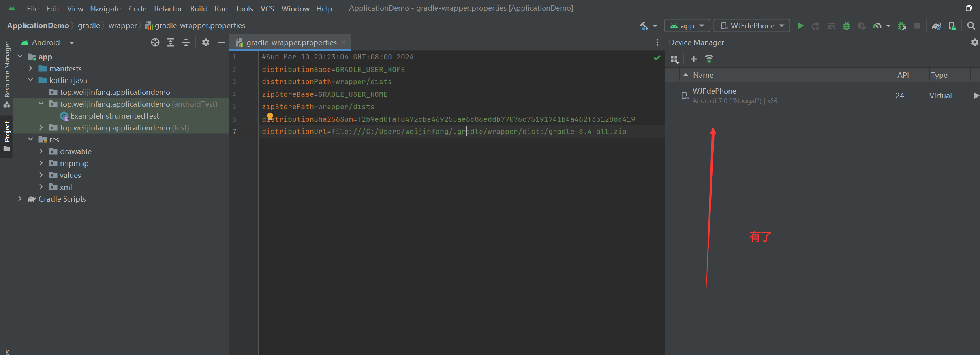Sync project with Gradle files elephant icon
The width and height of the screenshot is (980, 355).
point(936,26)
